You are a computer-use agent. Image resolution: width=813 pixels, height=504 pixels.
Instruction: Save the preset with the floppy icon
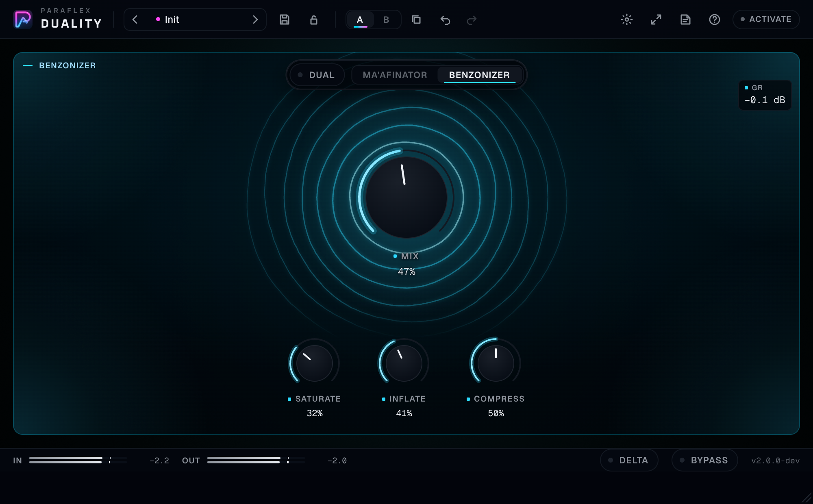tap(285, 20)
